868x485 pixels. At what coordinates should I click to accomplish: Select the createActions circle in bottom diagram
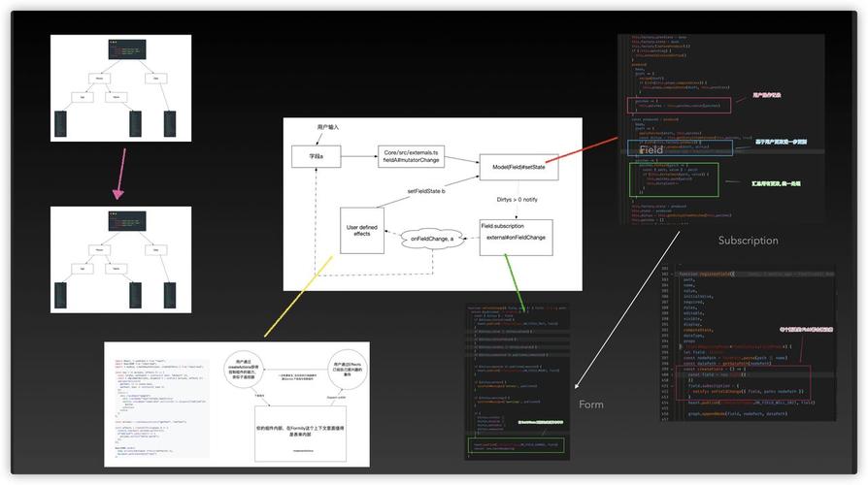click(x=243, y=369)
